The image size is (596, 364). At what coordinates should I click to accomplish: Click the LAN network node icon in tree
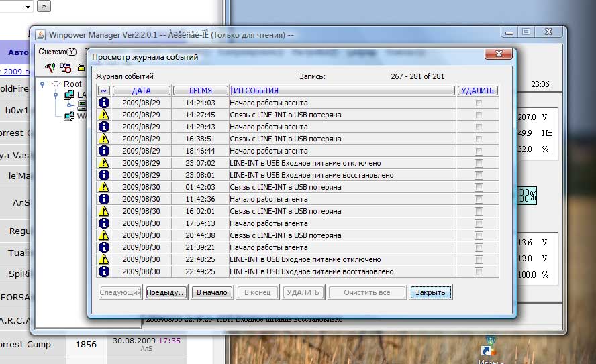pyautogui.click(x=69, y=95)
